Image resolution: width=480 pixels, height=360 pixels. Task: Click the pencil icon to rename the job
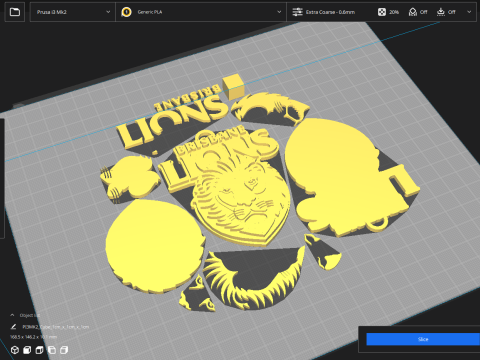pyautogui.click(x=13, y=327)
